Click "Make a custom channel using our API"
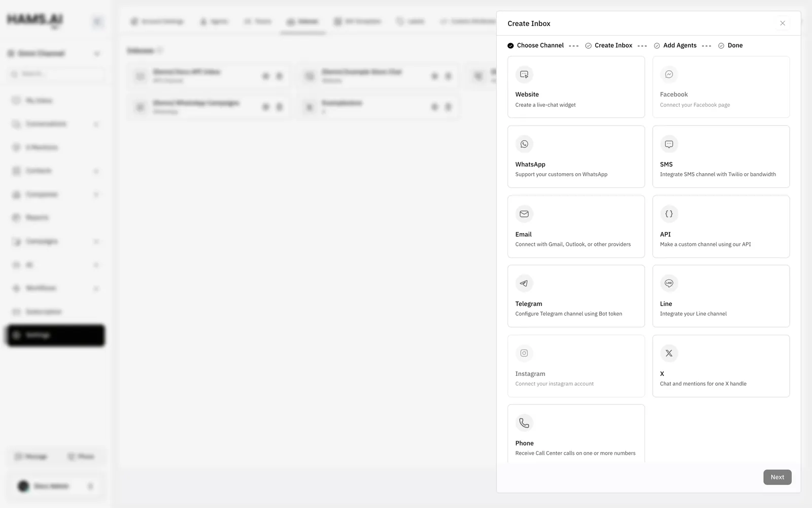 [705, 244]
